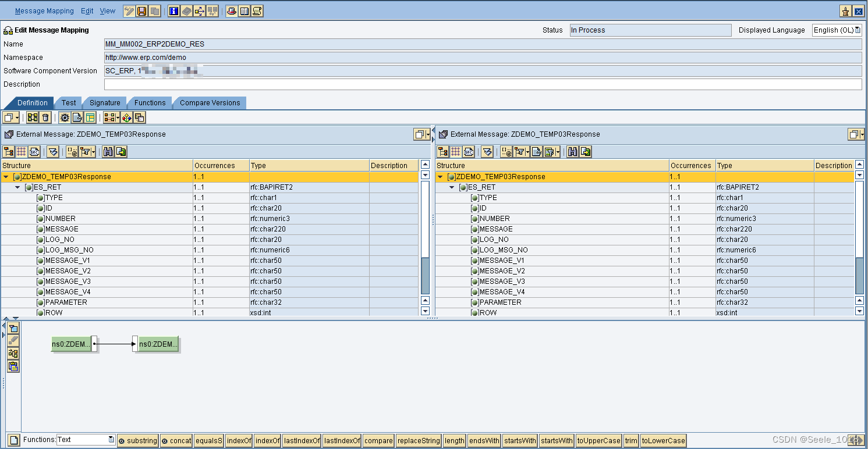Click the binoculars search icon in right target pane
Image resolution: width=868 pixels, height=449 pixels.
572,152
